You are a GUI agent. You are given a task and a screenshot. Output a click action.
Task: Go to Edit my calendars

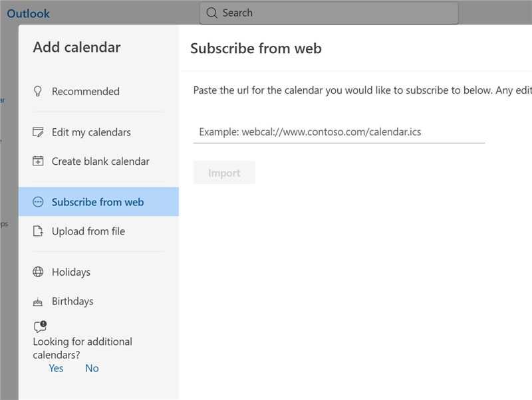pyautogui.click(x=91, y=132)
